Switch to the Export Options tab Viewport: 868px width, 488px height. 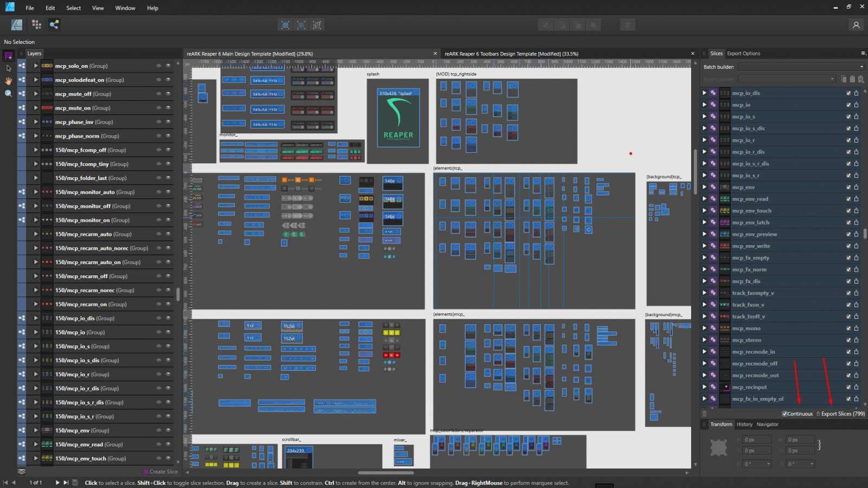coord(743,54)
